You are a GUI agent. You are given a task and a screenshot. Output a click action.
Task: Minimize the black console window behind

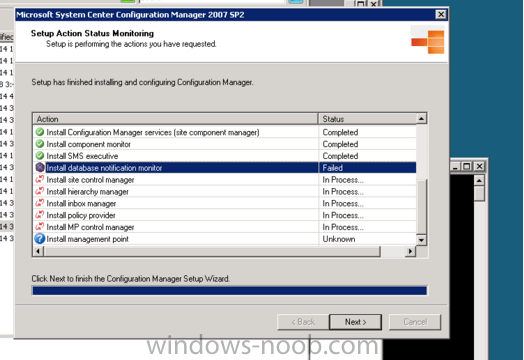pyautogui.click(x=455, y=166)
